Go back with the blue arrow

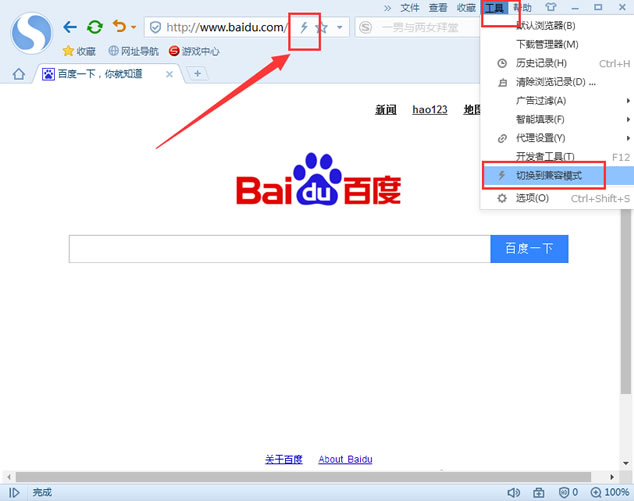70,27
